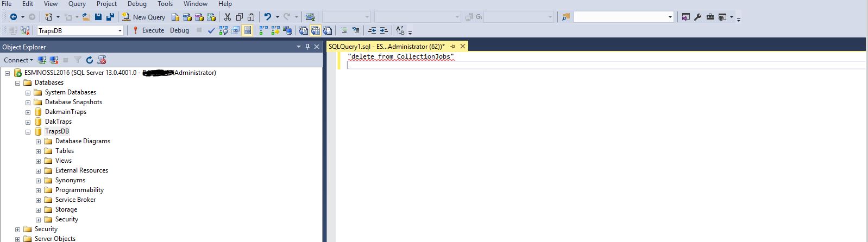Click the Analysis Services MDX Query icon
868x242 pixels.
click(187, 17)
